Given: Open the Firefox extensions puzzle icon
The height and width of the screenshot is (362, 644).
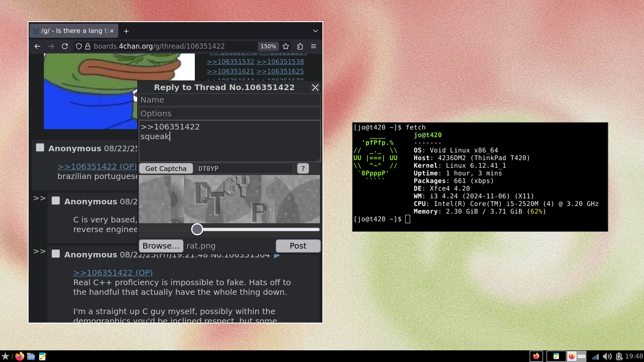Looking at the screenshot, I should [300, 46].
